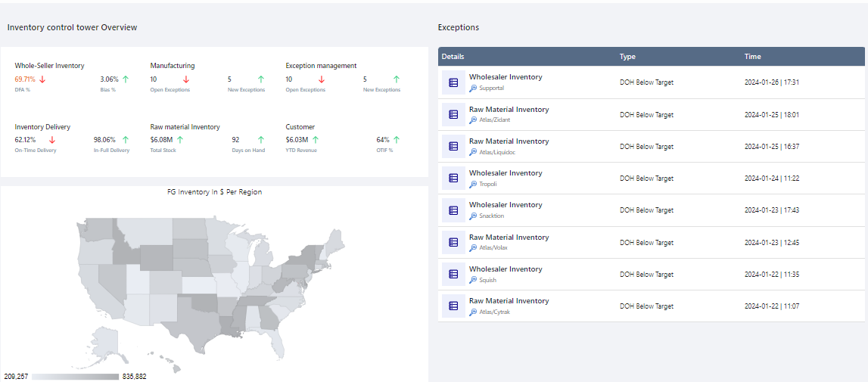Click the Manufacturing Open Exceptions label
868x382 pixels.
click(x=170, y=90)
